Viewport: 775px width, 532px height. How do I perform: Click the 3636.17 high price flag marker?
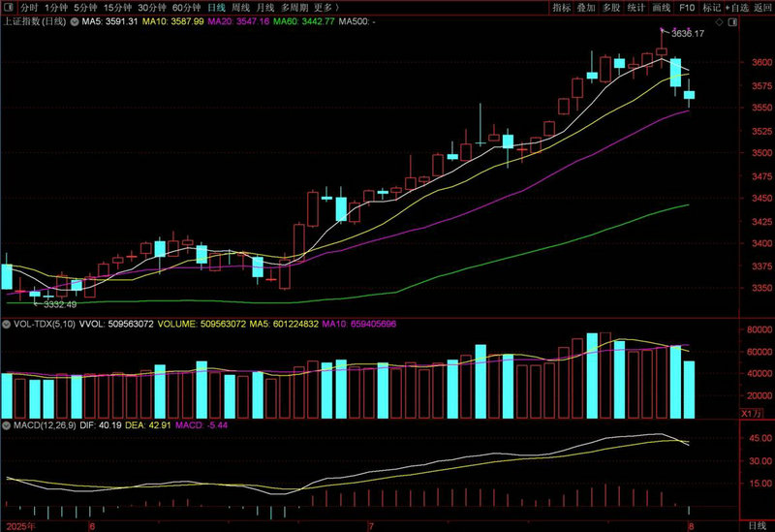pyautogui.click(x=663, y=32)
